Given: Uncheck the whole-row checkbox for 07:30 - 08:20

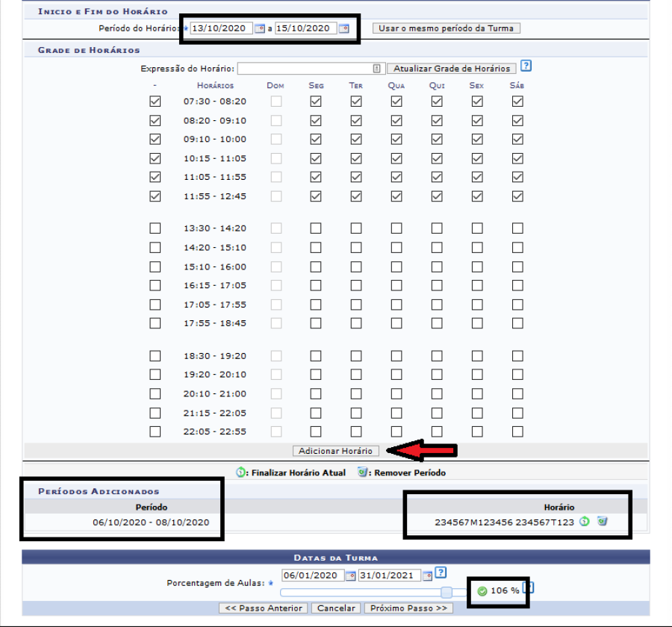Looking at the screenshot, I should [155, 102].
